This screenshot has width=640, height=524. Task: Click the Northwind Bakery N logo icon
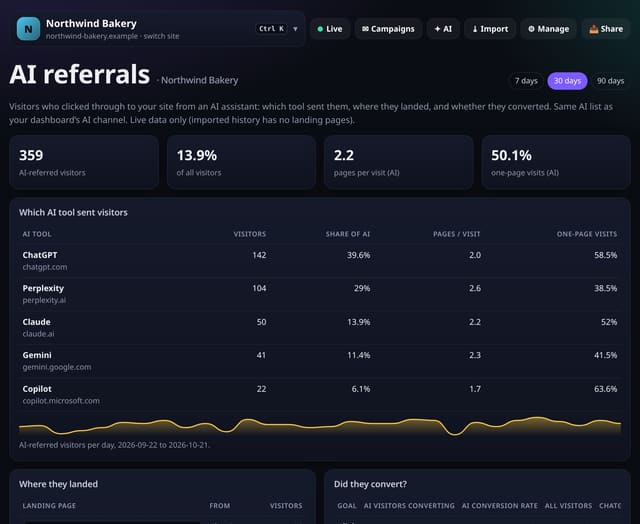(28, 29)
